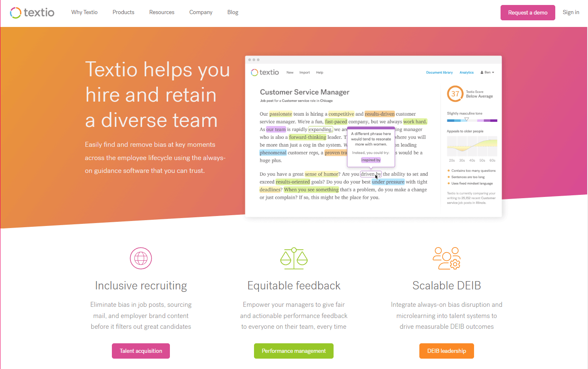Click the boxed word 'driven by'
This screenshot has width=588, height=369.
pyautogui.click(x=371, y=174)
